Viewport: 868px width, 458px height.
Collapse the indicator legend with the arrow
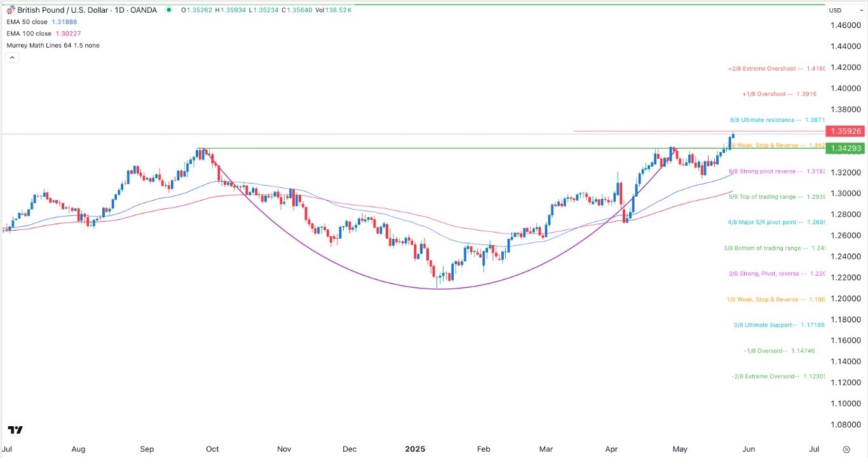click(x=11, y=57)
